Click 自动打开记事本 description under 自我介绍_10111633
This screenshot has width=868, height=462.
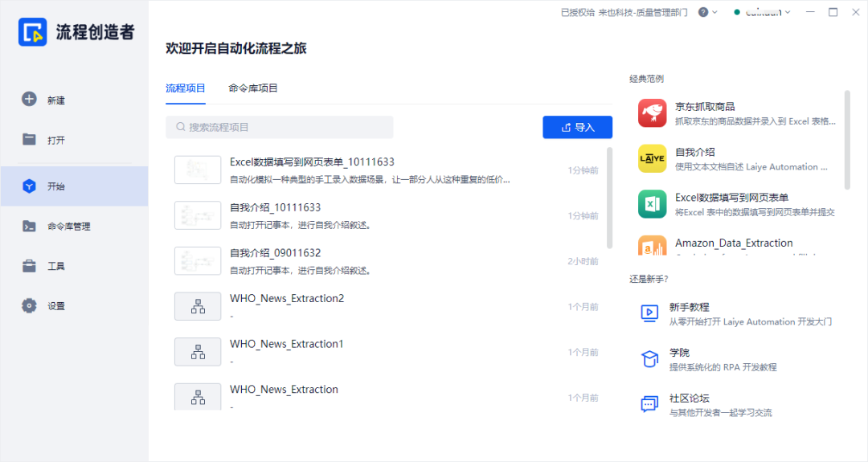pyautogui.click(x=300, y=225)
